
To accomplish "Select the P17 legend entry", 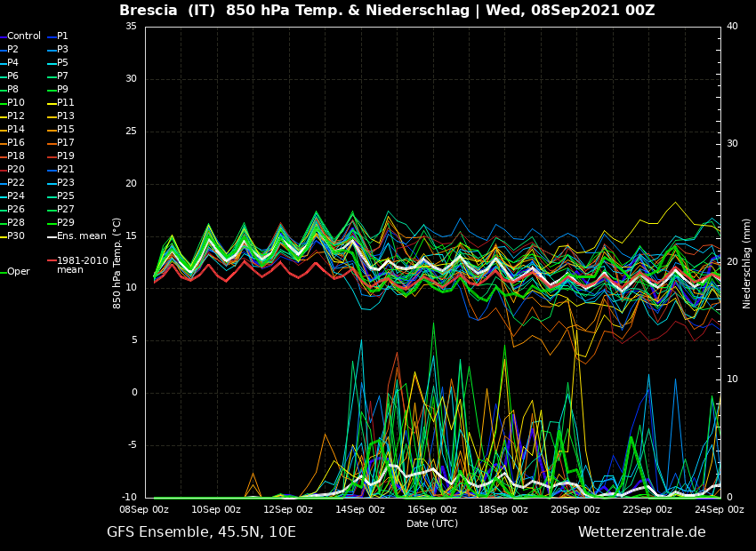I will tap(60, 142).
